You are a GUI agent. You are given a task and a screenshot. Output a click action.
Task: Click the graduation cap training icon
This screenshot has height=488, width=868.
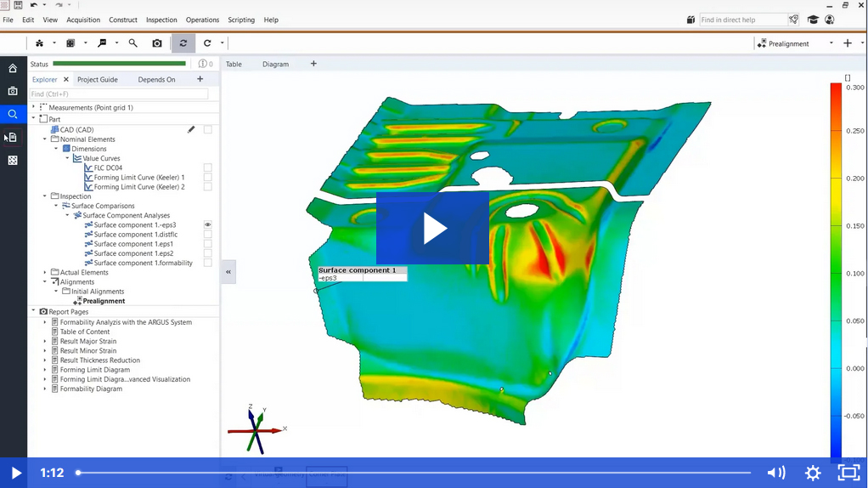tap(813, 20)
